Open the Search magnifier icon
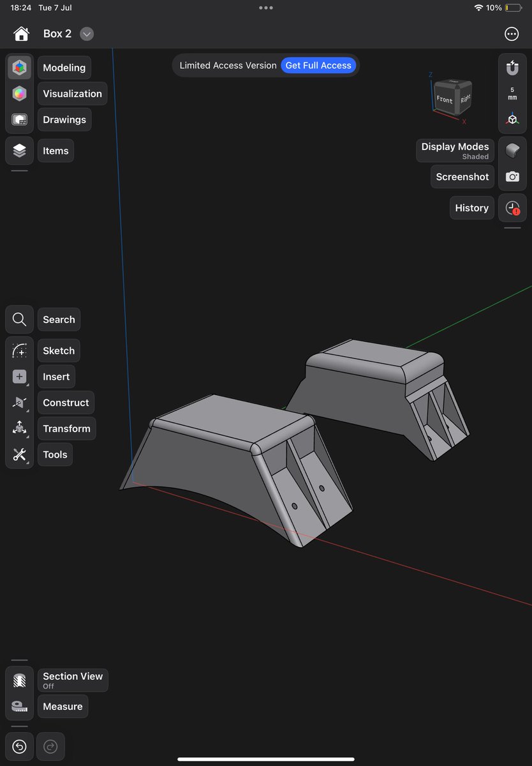532x766 pixels. 19,320
